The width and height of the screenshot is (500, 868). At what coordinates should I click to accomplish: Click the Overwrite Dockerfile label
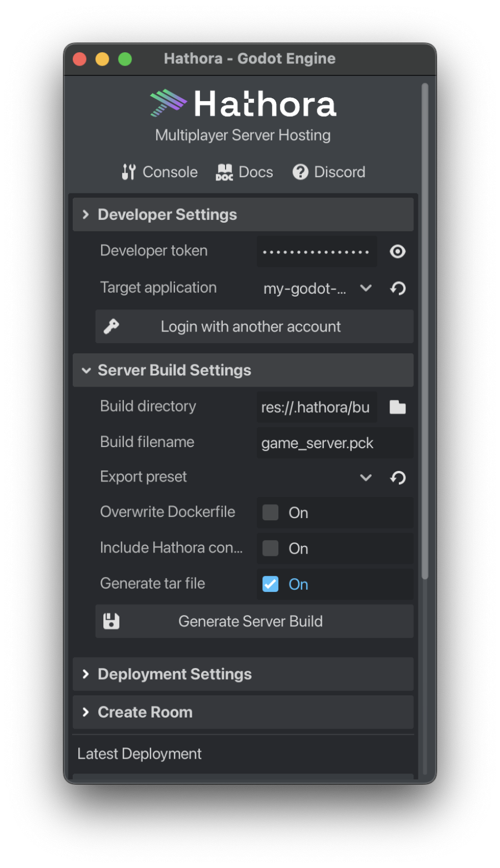[x=168, y=512]
